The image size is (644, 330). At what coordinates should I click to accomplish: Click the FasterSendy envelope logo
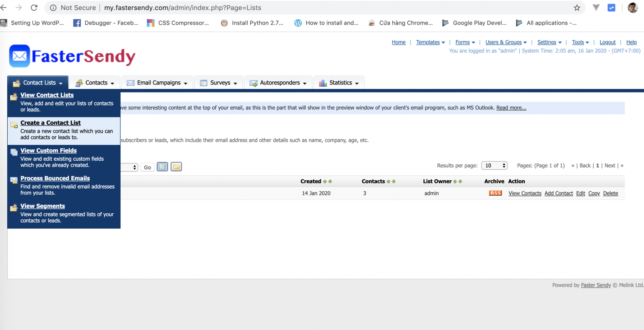click(x=20, y=56)
